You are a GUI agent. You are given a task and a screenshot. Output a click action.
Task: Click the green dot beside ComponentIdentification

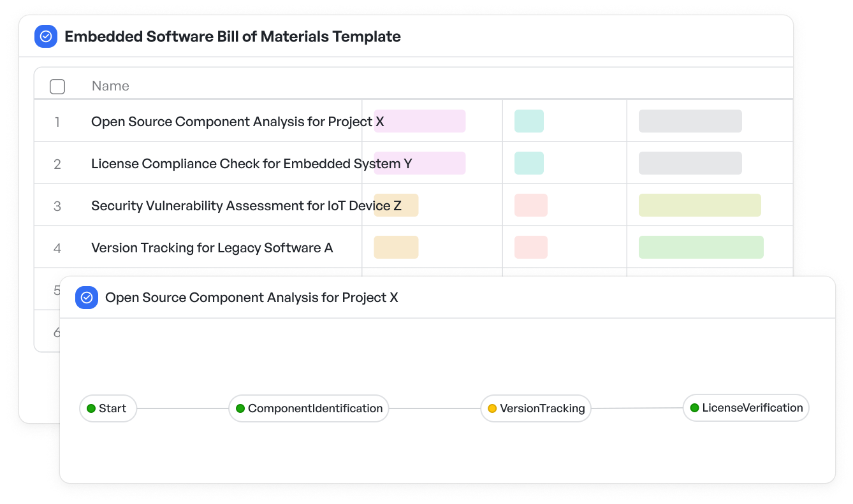(240, 409)
